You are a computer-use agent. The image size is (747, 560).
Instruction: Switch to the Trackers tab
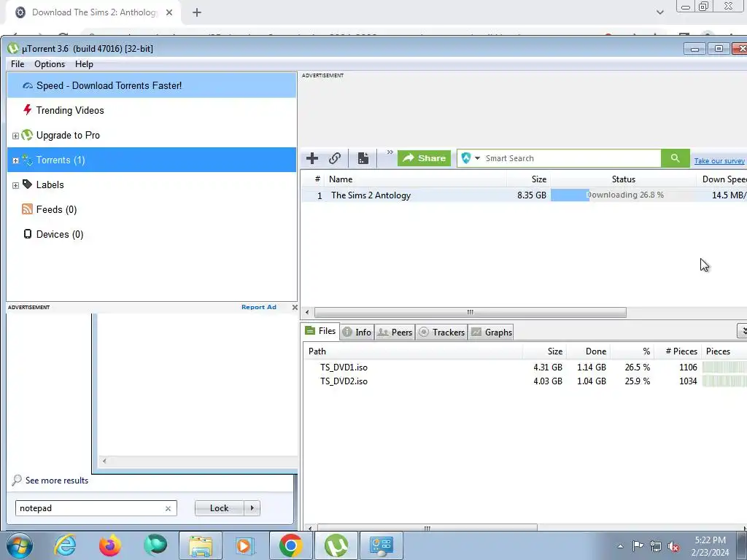pyautogui.click(x=441, y=332)
